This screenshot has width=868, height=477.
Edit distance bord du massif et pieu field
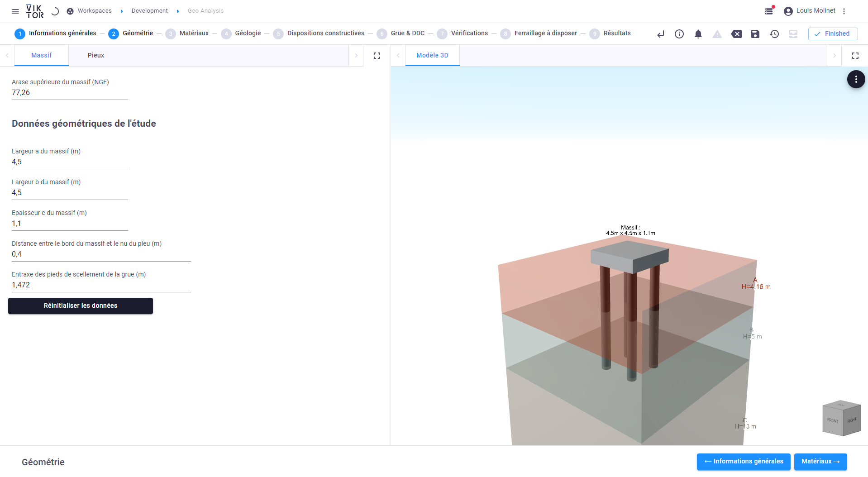pyautogui.click(x=101, y=254)
